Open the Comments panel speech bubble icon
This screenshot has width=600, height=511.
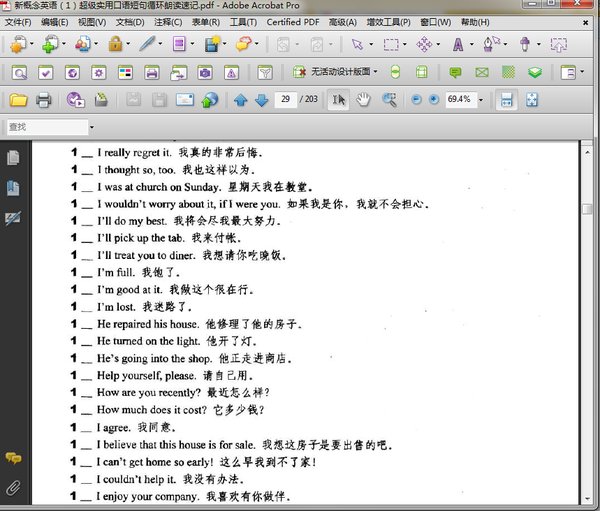[x=13, y=458]
